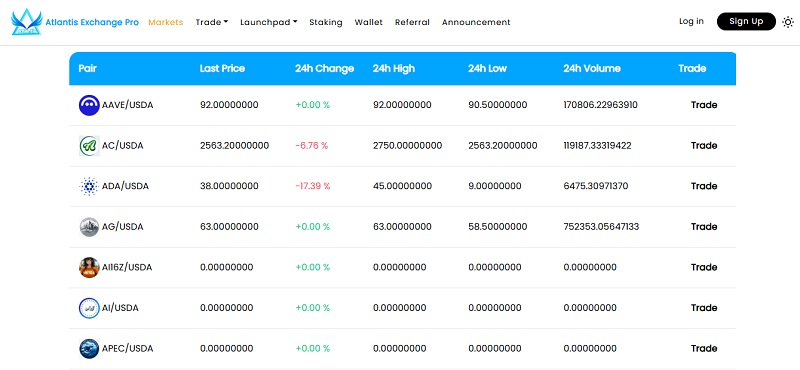This screenshot has width=800, height=370.
Task: Trade the AAVE/USDA pair
Action: pyautogui.click(x=704, y=105)
